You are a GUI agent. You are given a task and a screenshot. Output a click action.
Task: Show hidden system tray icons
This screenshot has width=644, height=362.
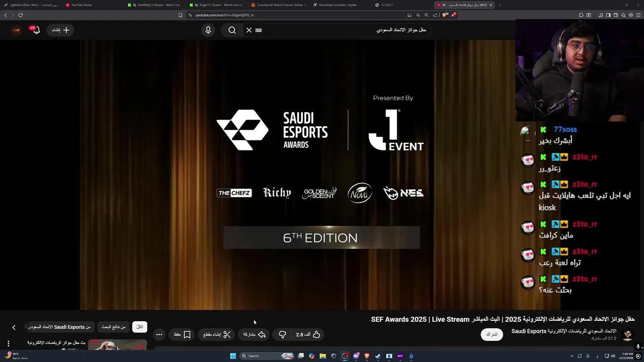click(572, 356)
